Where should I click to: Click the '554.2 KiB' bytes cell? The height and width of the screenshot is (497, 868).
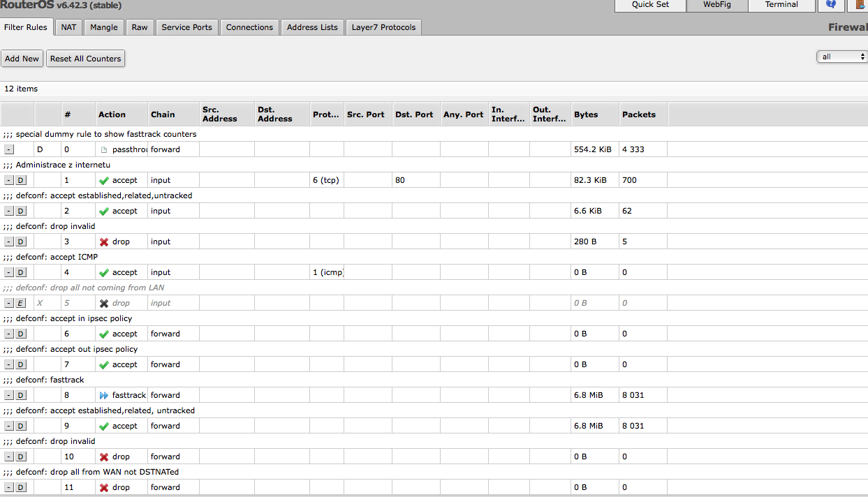594,149
